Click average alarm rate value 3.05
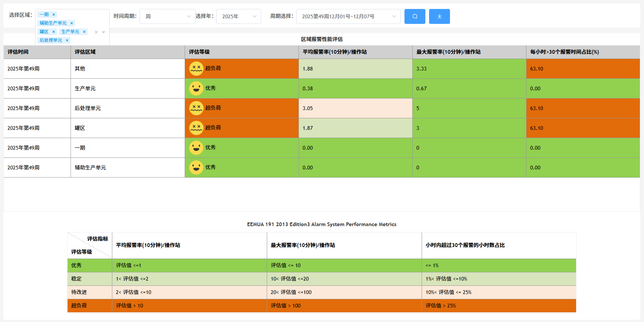The width and height of the screenshot is (644, 322). point(308,108)
